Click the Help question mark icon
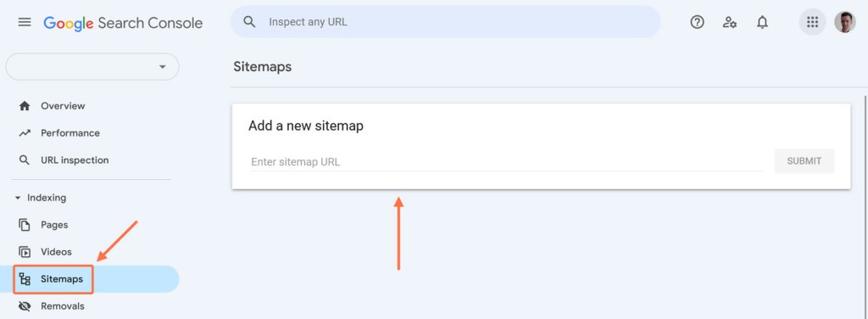 [x=697, y=22]
